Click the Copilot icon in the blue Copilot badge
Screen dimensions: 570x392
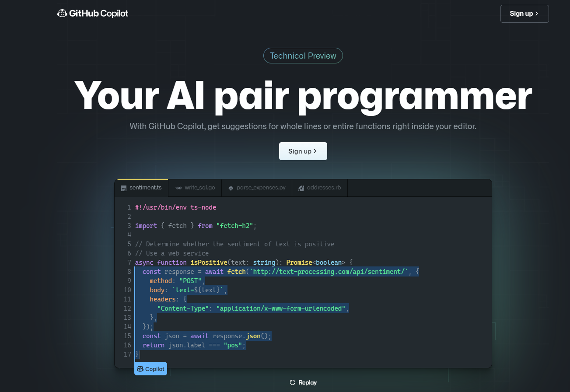click(140, 369)
